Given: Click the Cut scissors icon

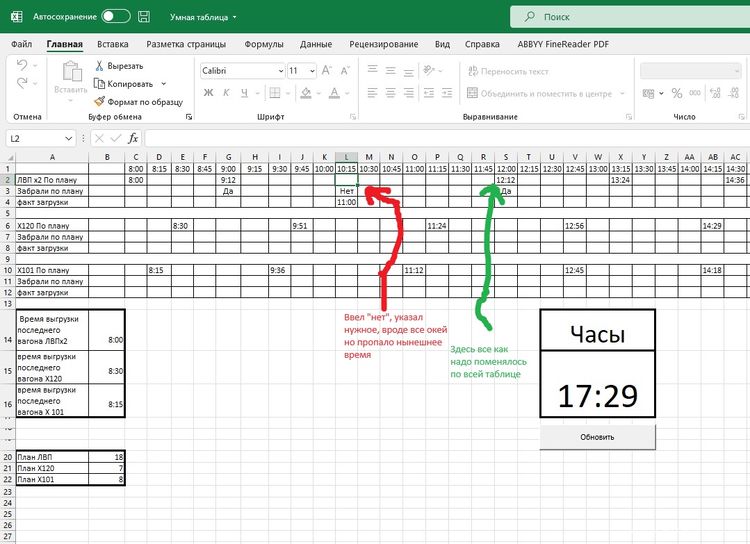Looking at the screenshot, I should (x=99, y=66).
